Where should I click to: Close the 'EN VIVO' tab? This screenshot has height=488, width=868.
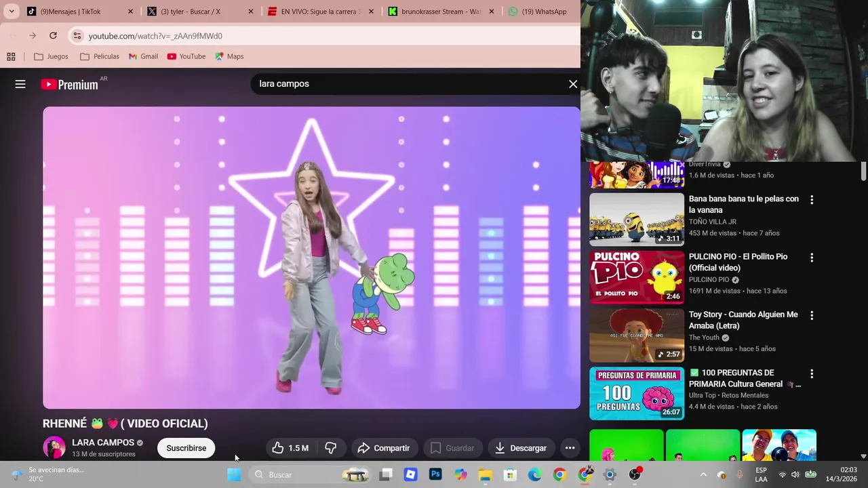(371, 12)
